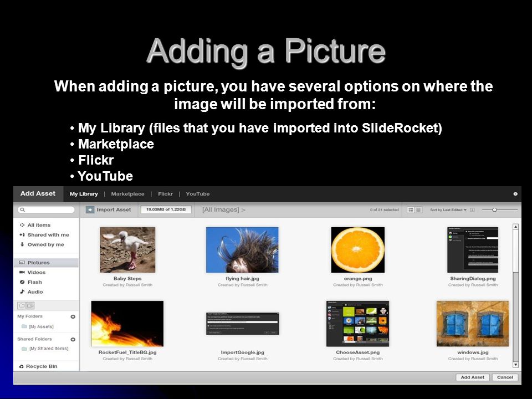Select Shared with me filter

coord(44,235)
